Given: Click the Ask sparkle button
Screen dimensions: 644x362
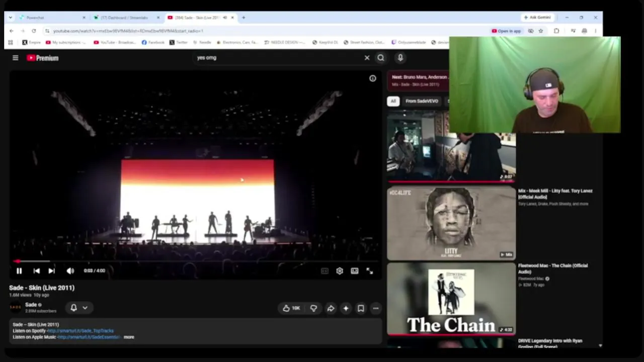Looking at the screenshot, I should tap(346, 308).
